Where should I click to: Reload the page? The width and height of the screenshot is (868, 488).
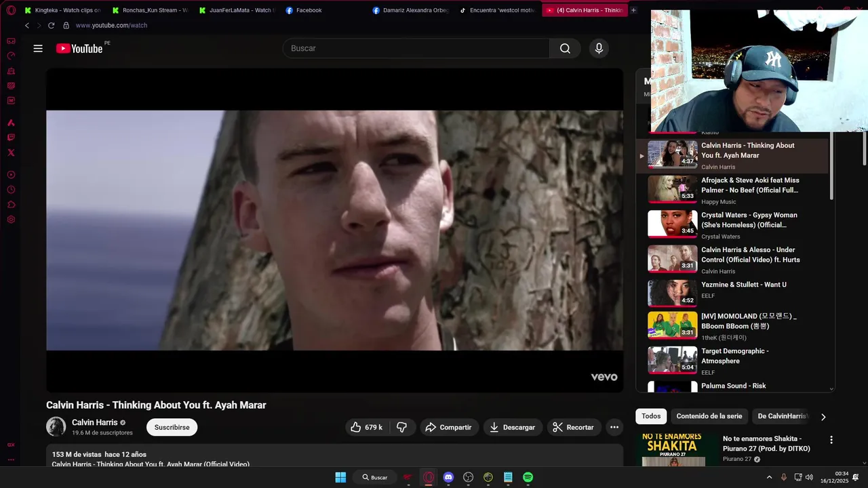tap(51, 25)
